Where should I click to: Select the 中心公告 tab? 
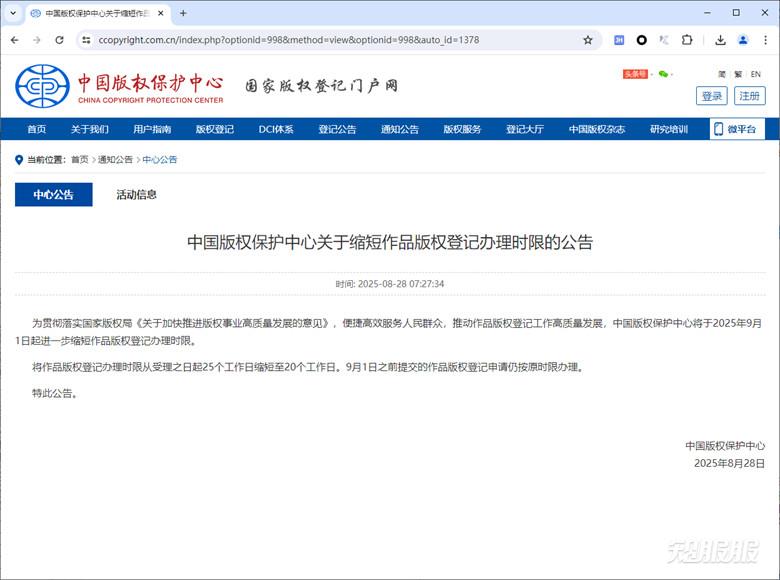53,195
